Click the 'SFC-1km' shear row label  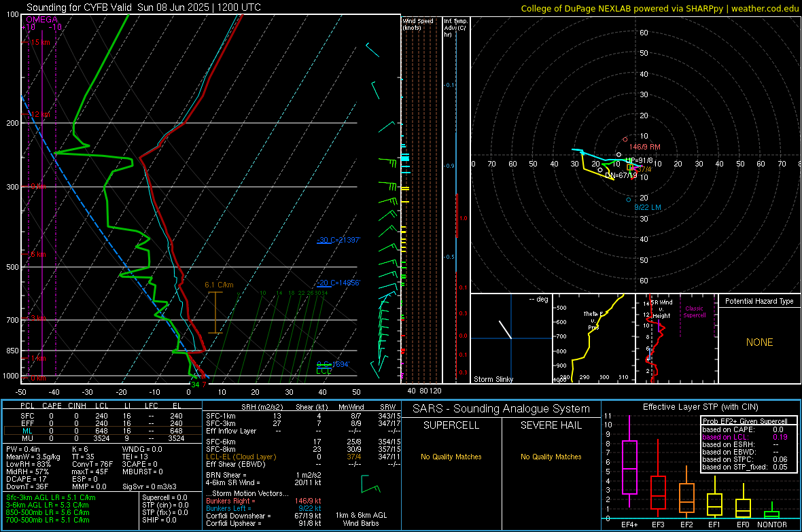(220, 416)
